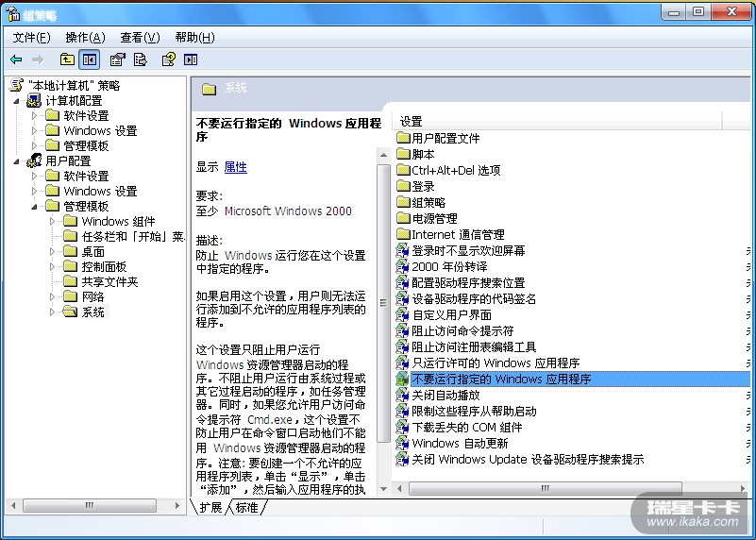This screenshot has width=756, height=540.
Task: Click the settings list horizontal scrollbar thumb
Action: coord(546,488)
